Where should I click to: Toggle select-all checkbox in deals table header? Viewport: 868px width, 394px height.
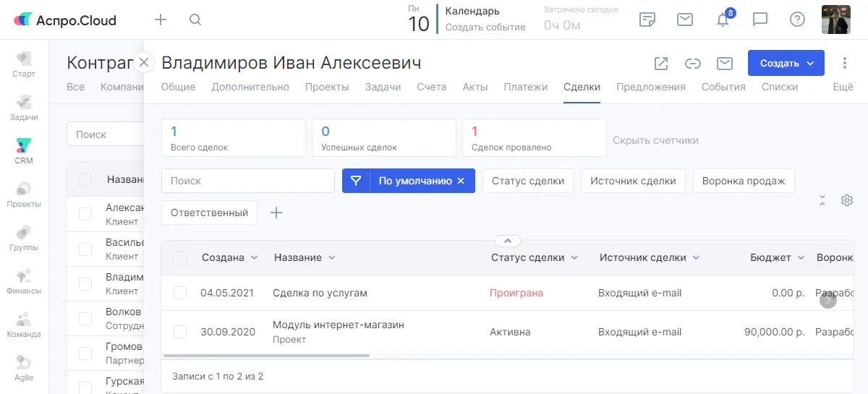point(180,258)
